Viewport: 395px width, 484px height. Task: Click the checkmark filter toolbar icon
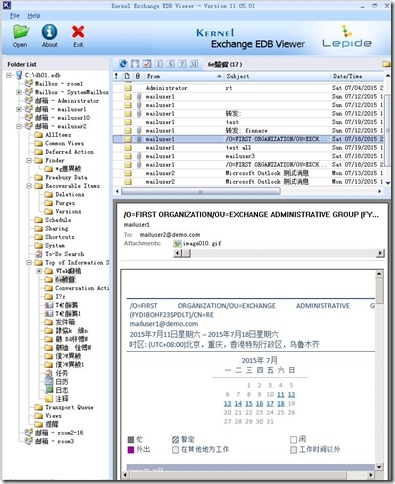point(147,64)
